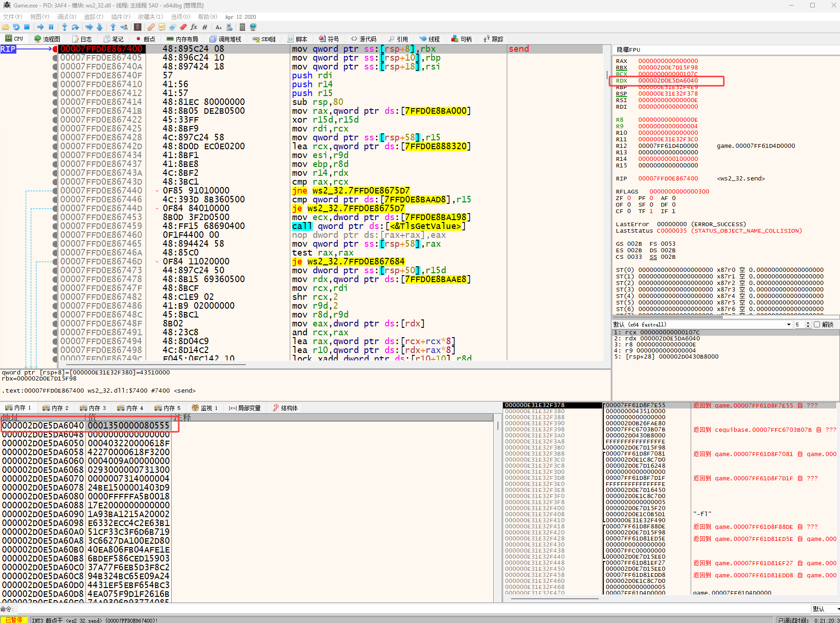
Task: Select the call TlsGetValue instruction line
Action: [x=378, y=226]
